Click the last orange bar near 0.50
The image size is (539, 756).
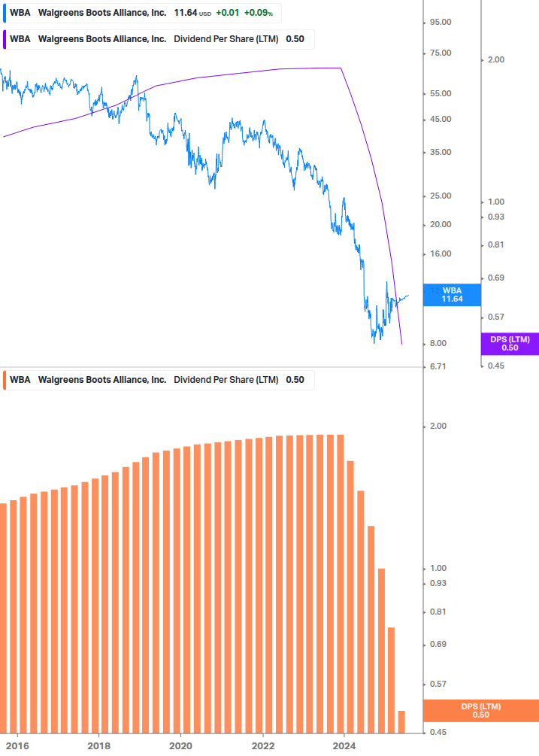401,721
